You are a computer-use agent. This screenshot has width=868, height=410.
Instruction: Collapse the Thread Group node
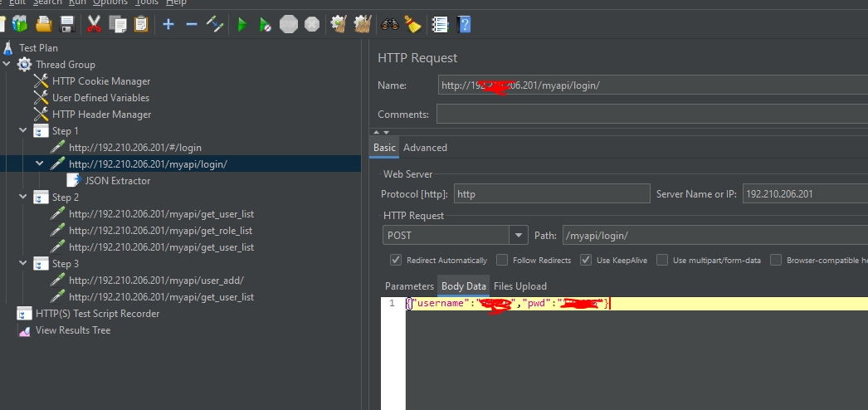point(7,65)
